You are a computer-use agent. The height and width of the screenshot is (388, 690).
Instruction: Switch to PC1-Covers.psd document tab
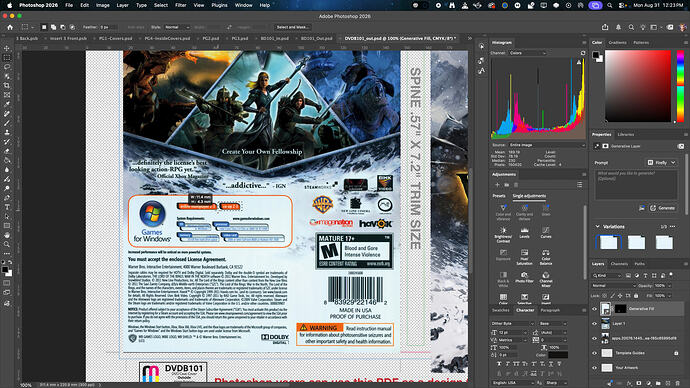click(x=115, y=38)
